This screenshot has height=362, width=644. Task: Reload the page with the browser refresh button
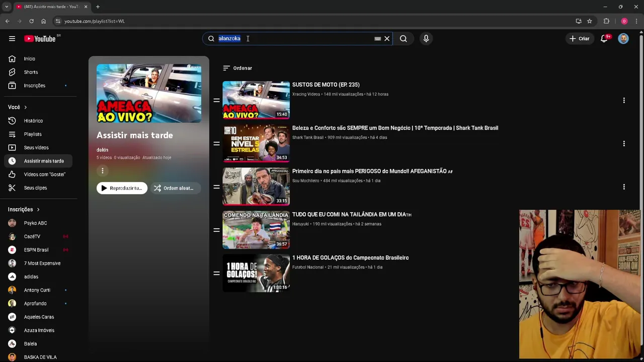[31, 21]
